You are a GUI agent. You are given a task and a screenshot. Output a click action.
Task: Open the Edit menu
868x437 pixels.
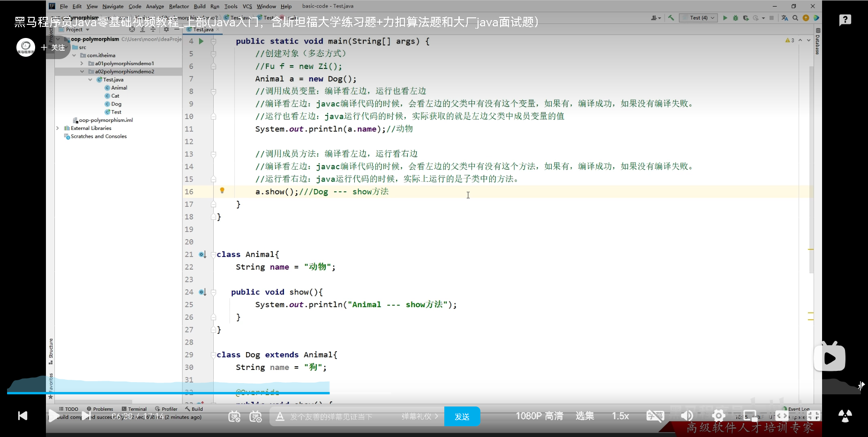[77, 7]
